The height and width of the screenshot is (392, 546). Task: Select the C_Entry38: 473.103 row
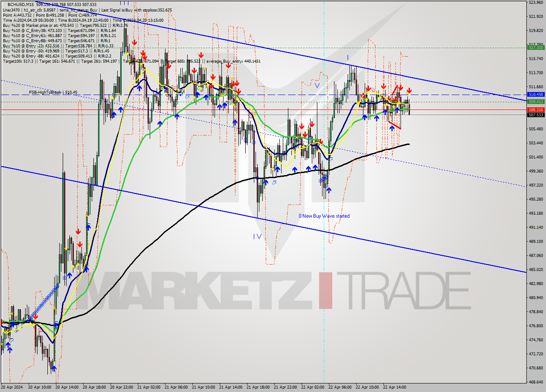click(59, 31)
